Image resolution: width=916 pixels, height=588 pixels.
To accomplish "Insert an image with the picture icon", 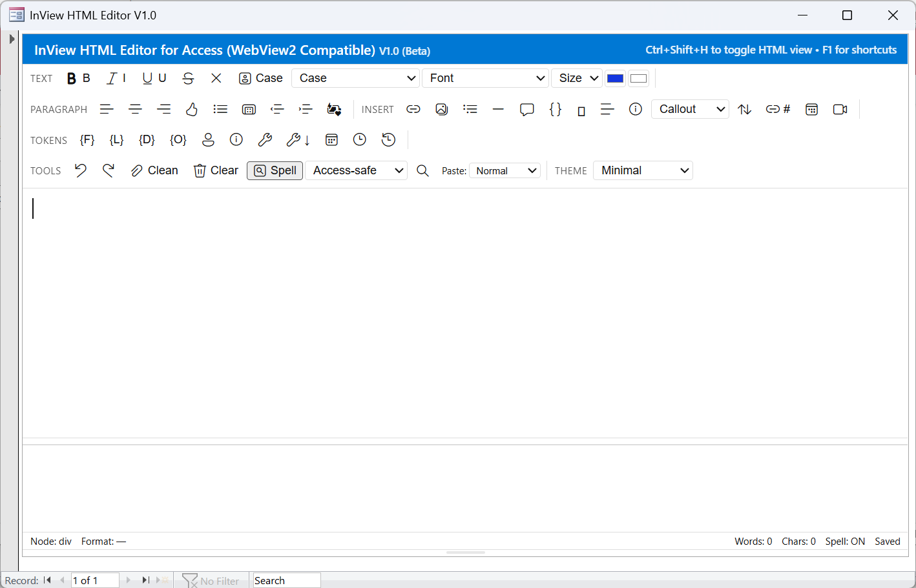I will [442, 109].
